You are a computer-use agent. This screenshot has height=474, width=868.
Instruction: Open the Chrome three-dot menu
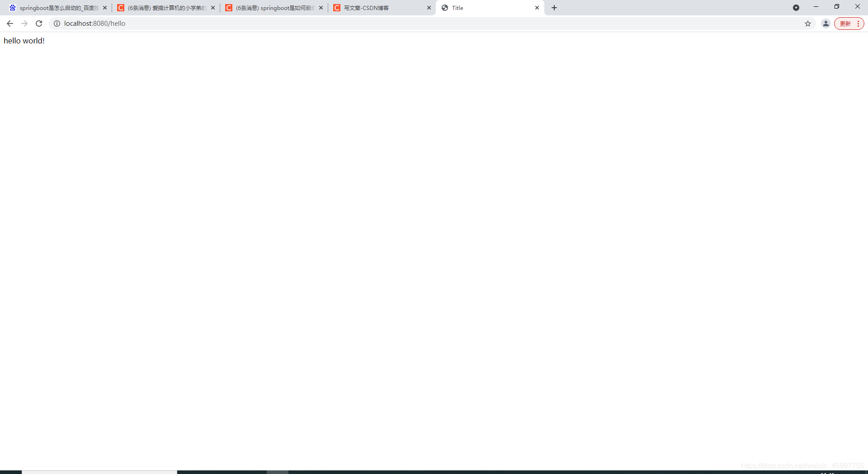click(858, 24)
